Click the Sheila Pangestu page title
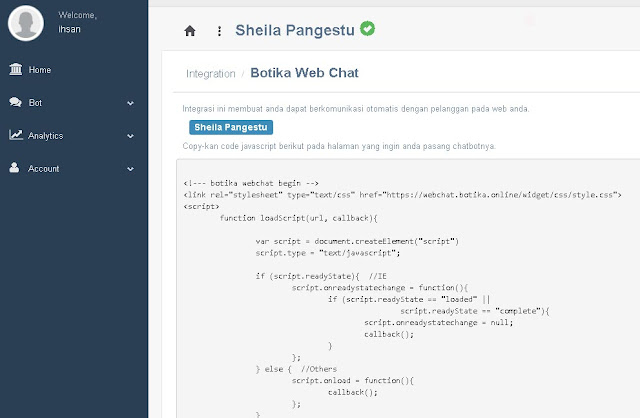The image size is (640, 418). point(295,30)
